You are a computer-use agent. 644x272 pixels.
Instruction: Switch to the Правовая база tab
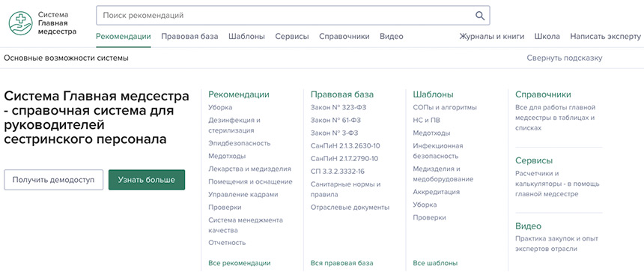click(x=189, y=36)
